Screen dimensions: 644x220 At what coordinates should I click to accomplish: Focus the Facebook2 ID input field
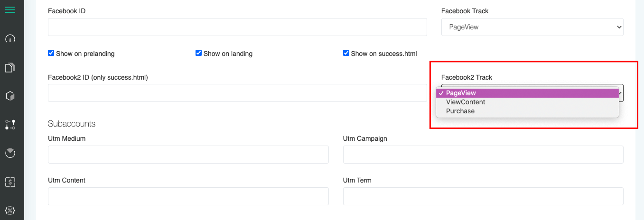click(x=237, y=93)
